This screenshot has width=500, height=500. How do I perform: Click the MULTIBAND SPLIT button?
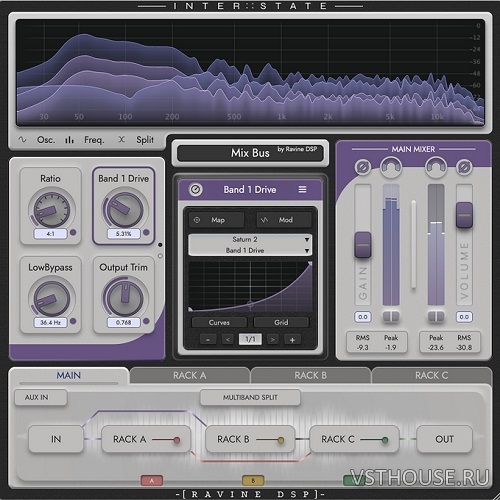250,397
